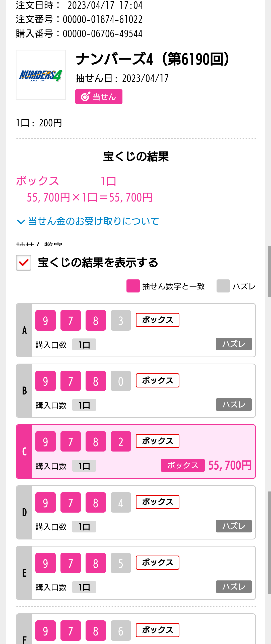The height and width of the screenshot is (644, 271).
Task: Expand 当せん金のお受け取りについて chevron
Action: point(21,222)
